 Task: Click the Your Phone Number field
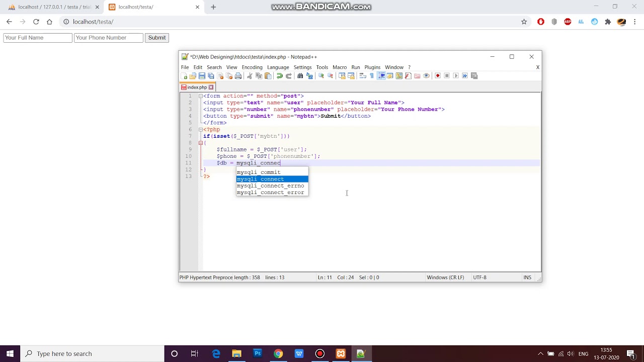(x=109, y=38)
